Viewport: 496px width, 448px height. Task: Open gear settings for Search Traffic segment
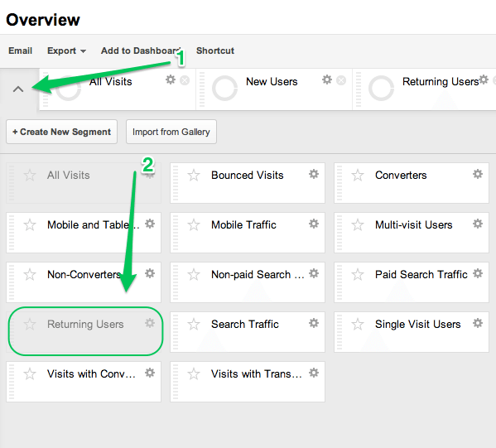[x=314, y=323]
